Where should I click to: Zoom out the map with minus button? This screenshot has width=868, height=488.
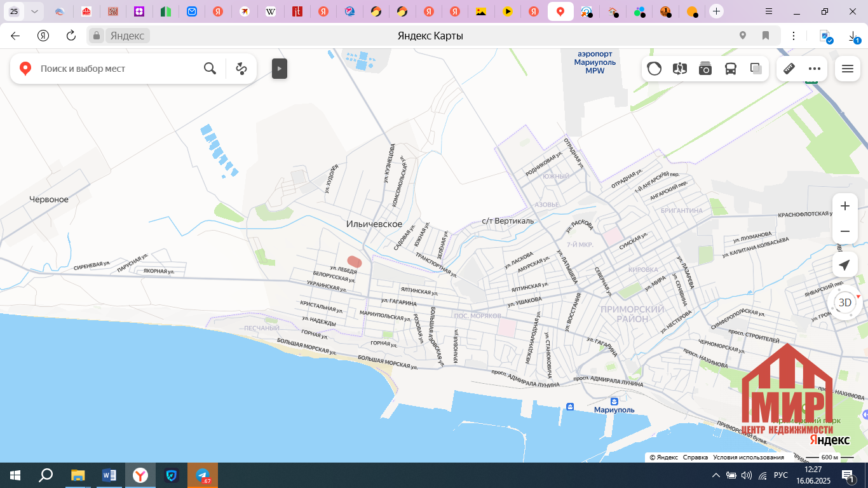click(x=844, y=231)
